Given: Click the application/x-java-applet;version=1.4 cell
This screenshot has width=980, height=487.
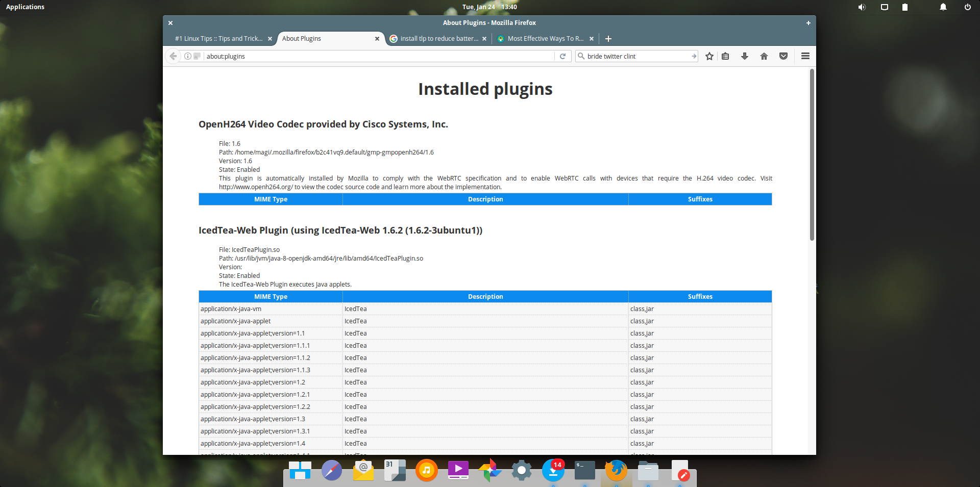Looking at the screenshot, I should pos(271,444).
